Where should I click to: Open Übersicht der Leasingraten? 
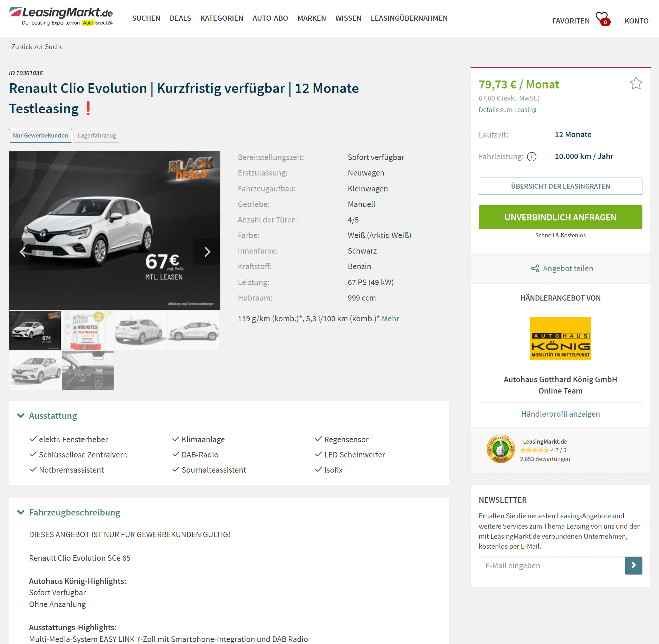click(560, 186)
